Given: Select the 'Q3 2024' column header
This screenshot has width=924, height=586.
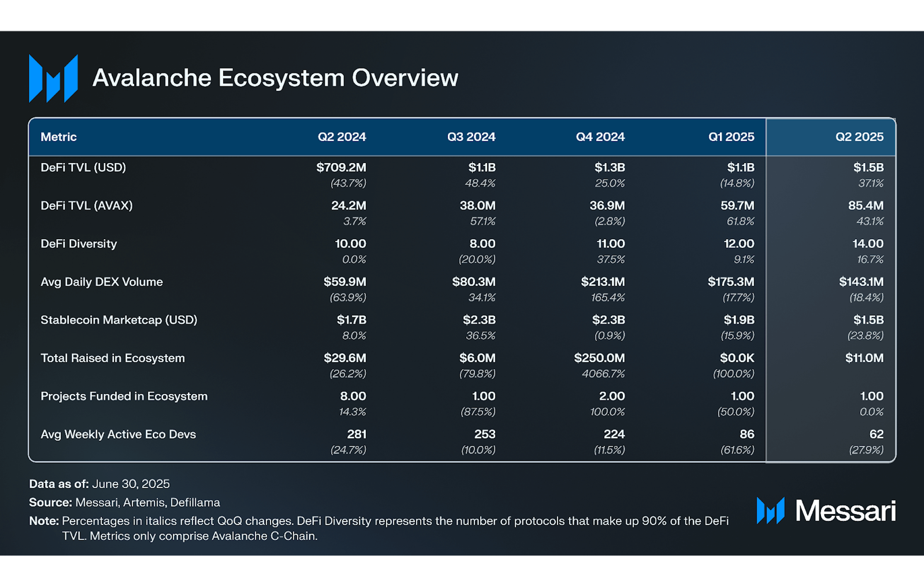Looking at the screenshot, I should pyautogui.click(x=471, y=137).
